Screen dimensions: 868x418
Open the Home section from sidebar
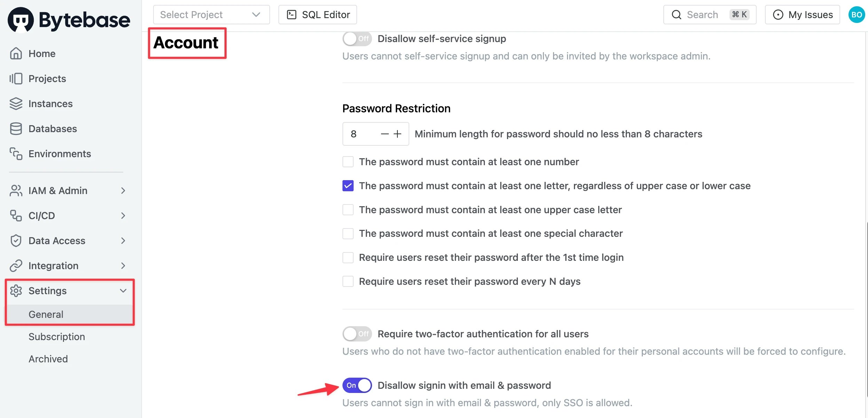[x=41, y=53]
